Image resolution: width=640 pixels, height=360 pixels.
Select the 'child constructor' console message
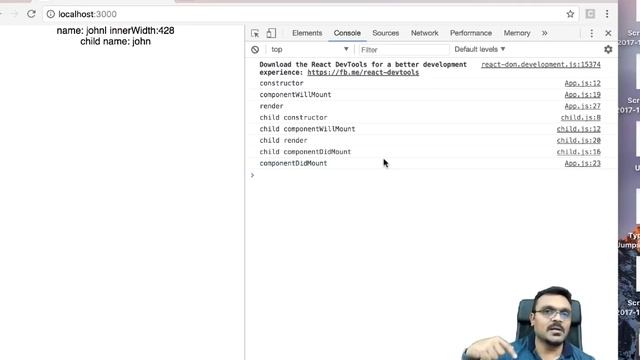click(293, 118)
